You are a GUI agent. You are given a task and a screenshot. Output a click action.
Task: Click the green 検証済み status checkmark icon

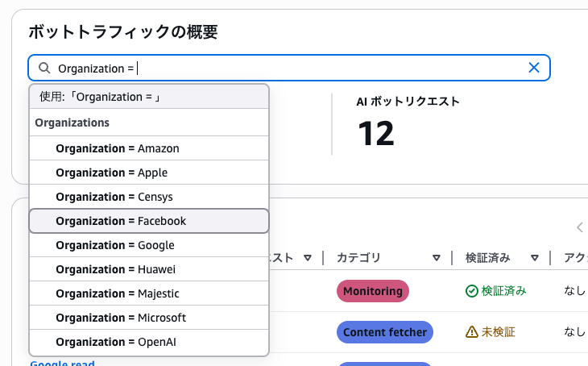(x=471, y=291)
